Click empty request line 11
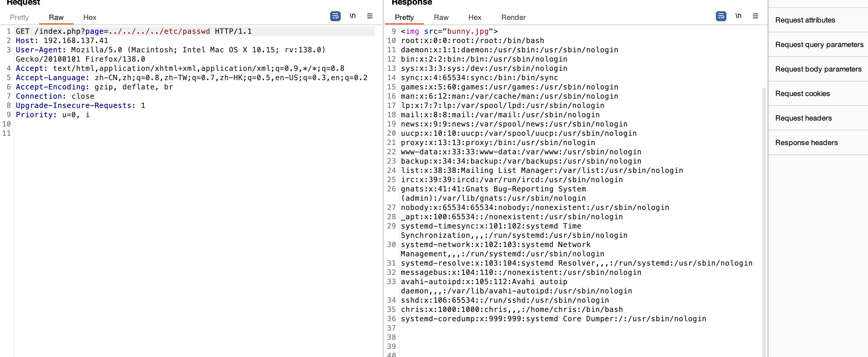Image resolution: width=868 pixels, height=357 pixels. 195,133
